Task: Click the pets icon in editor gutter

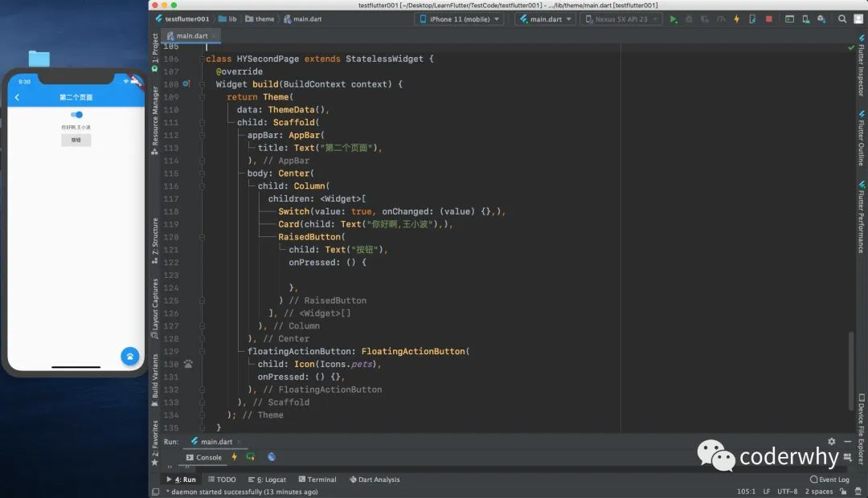Action: coord(188,364)
